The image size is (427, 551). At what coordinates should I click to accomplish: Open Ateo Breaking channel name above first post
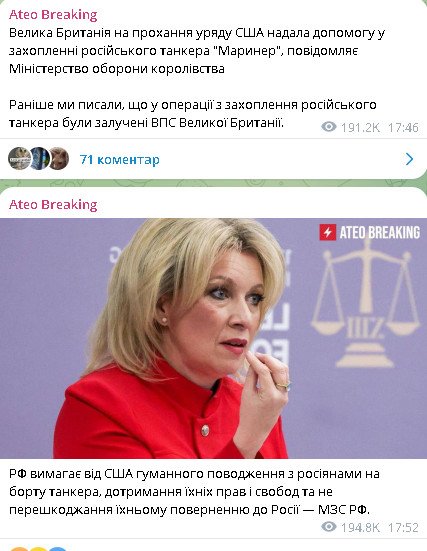53,15
